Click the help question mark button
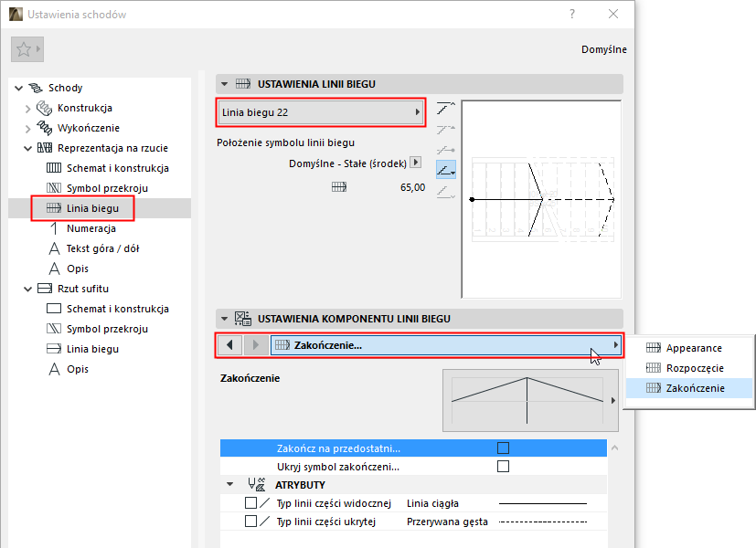The image size is (756, 548). [x=572, y=14]
